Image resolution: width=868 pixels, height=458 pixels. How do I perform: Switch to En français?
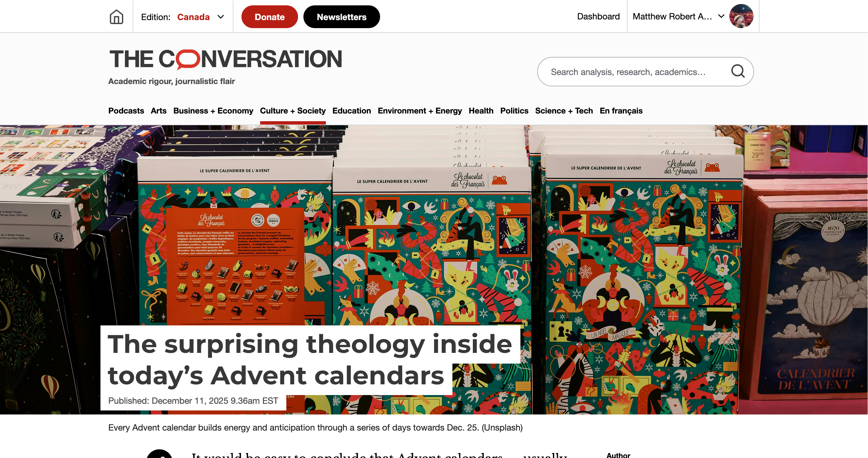[x=621, y=111]
